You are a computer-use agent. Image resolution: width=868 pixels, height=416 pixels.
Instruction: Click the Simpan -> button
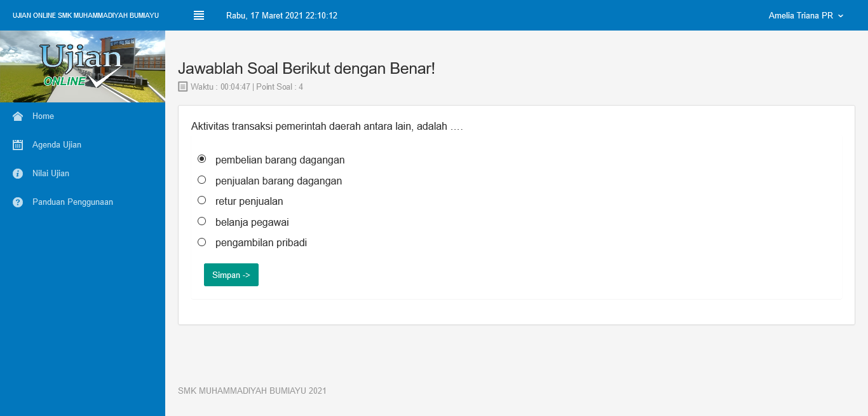tap(231, 275)
